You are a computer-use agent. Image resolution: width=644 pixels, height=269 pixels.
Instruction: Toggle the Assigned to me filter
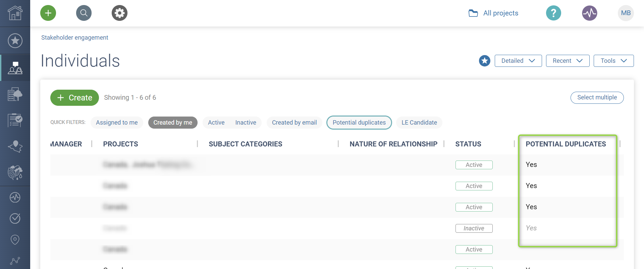(x=117, y=123)
